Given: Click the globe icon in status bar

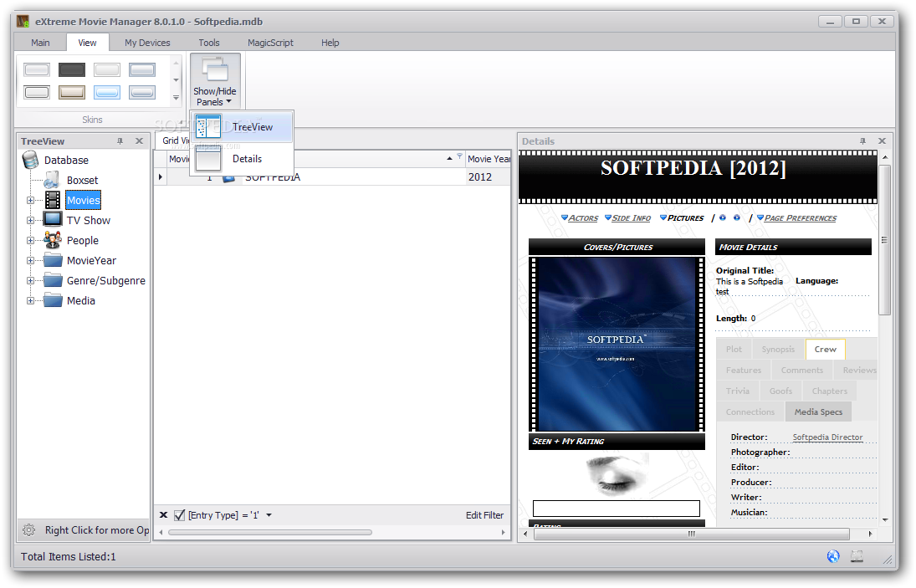Looking at the screenshot, I should pyautogui.click(x=833, y=556).
